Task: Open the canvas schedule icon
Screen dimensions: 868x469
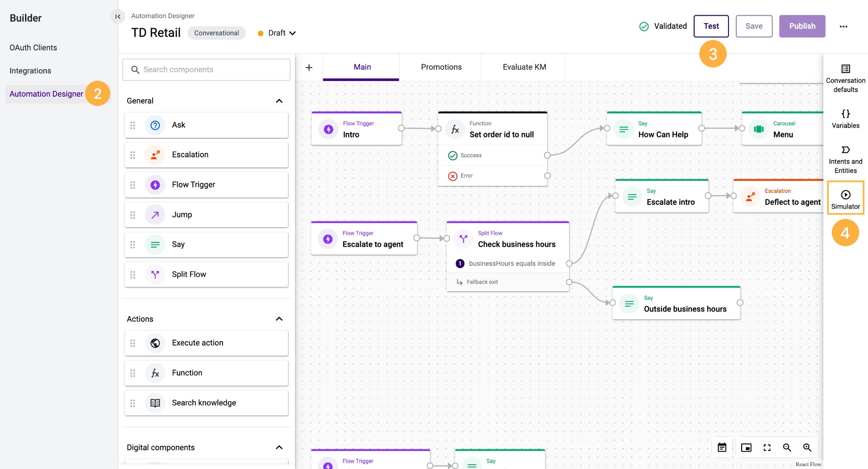Action: tap(722, 447)
